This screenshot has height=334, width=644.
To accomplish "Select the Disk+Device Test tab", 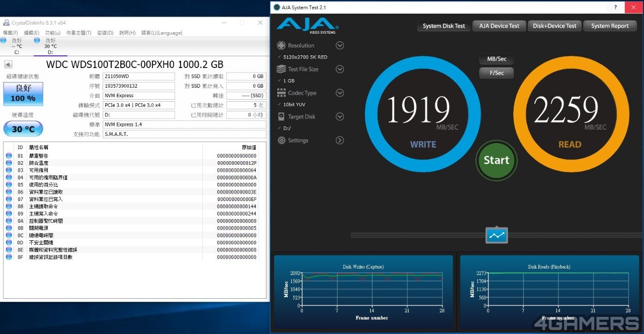I will click(554, 26).
